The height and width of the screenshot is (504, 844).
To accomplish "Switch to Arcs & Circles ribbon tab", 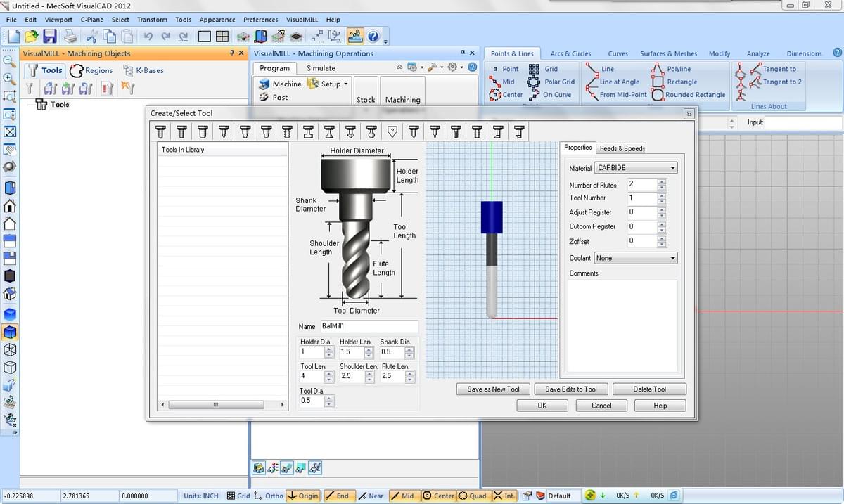I will [x=570, y=53].
